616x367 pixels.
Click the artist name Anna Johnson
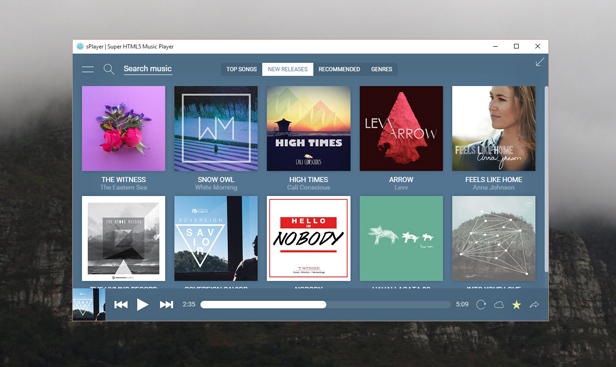494,187
